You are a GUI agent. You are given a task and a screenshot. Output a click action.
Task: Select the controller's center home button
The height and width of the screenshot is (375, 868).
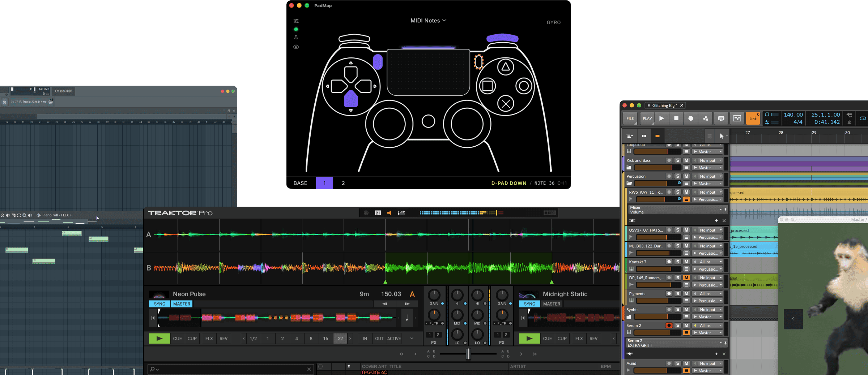pos(428,121)
